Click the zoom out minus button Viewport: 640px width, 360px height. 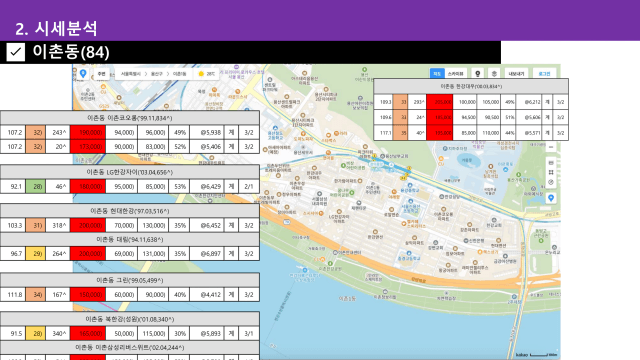click(551, 147)
